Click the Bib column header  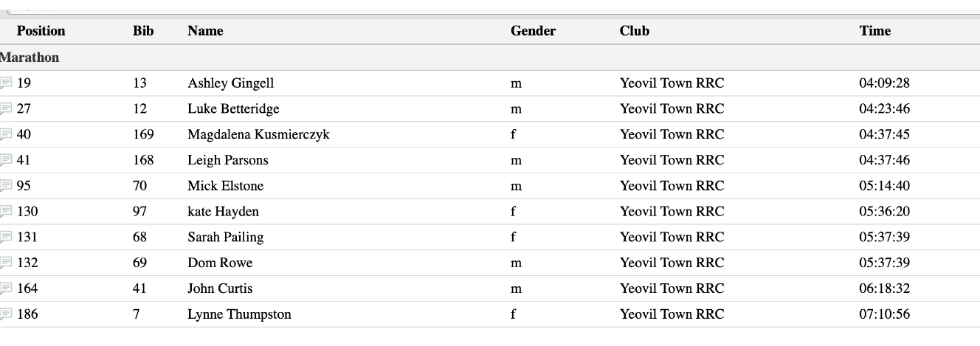pyautogui.click(x=143, y=31)
